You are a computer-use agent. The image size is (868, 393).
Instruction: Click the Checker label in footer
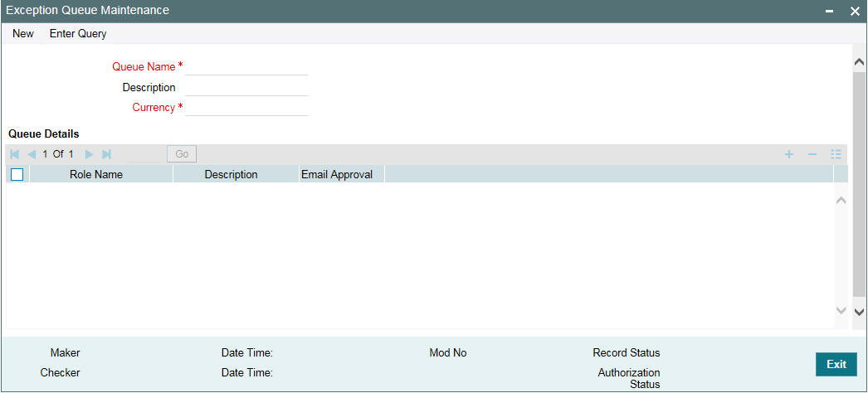point(60,372)
